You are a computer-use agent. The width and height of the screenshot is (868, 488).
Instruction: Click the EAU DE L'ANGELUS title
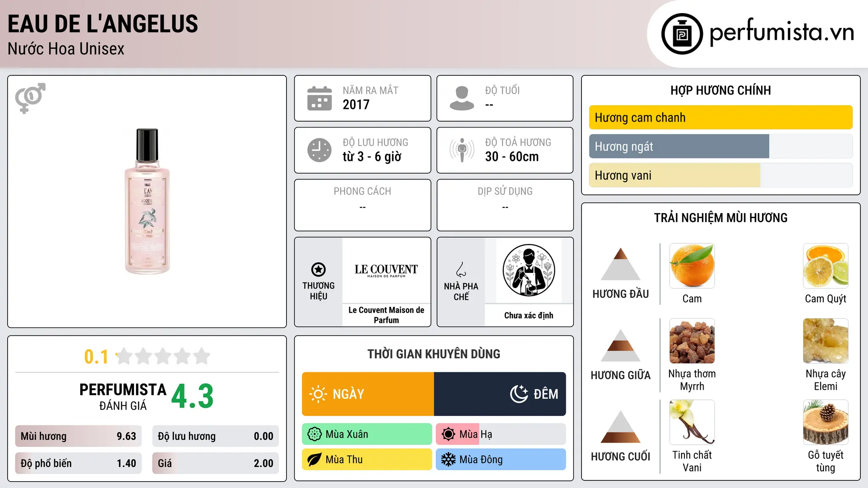tap(103, 24)
